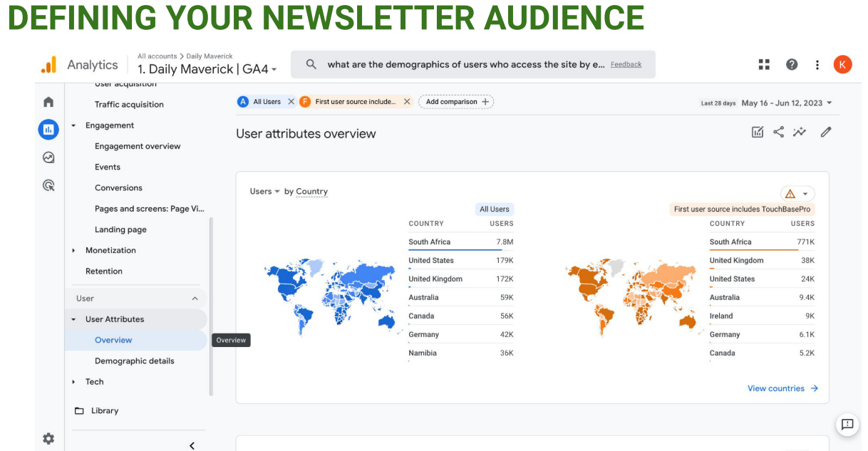Open the three-dot more options menu

coord(817,65)
